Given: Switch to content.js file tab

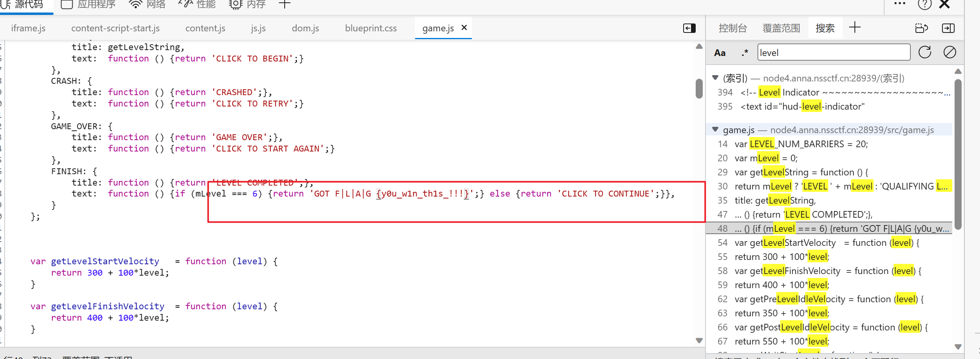Looking at the screenshot, I should click(205, 28).
